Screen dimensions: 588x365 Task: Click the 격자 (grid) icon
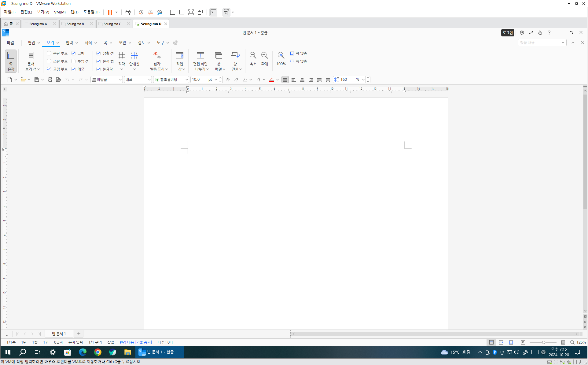(x=122, y=56)
